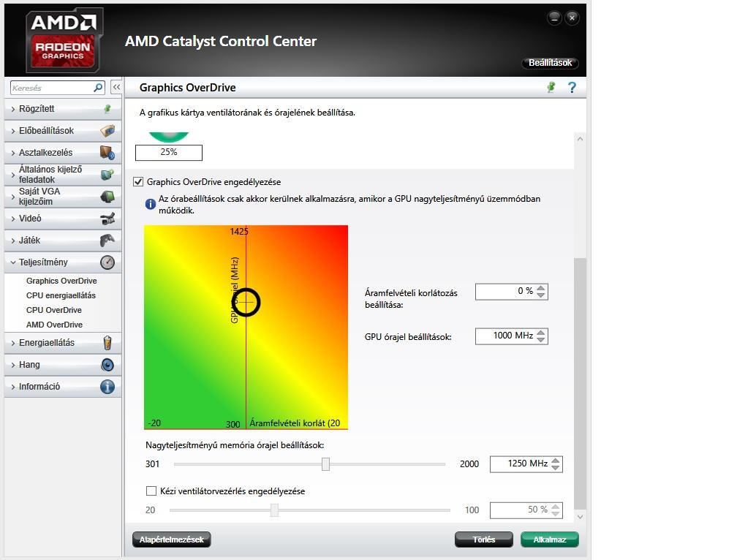Click the Alkalmaz apply button

tap(550, 540)
